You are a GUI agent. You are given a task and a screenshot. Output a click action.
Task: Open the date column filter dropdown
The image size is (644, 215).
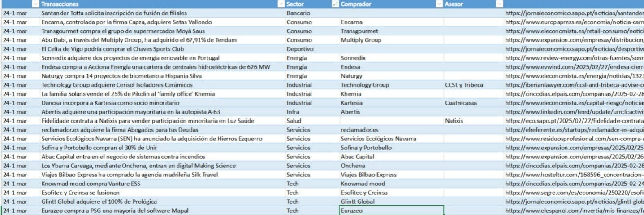(x=35, y=4)
